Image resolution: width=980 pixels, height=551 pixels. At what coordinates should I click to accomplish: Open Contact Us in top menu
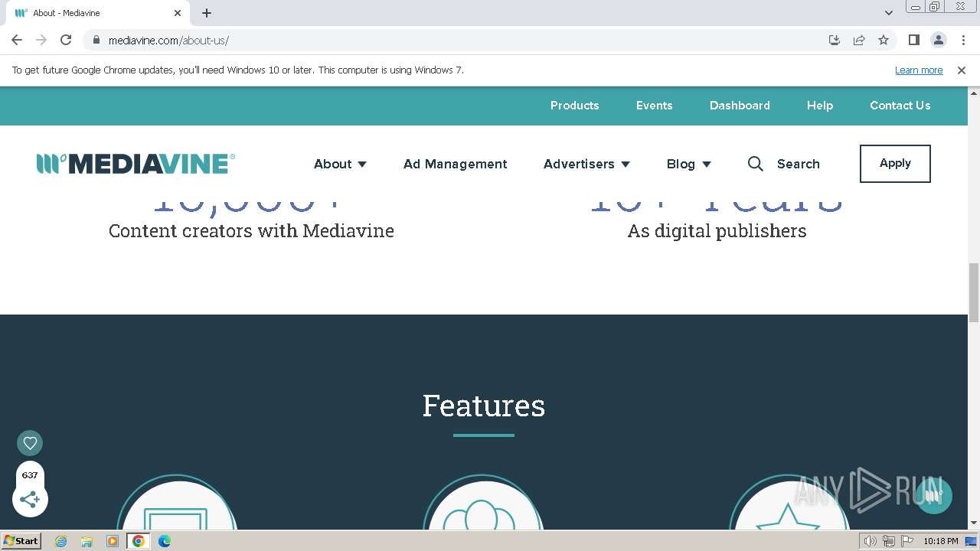pyautogui.click(x=900, y=106)
